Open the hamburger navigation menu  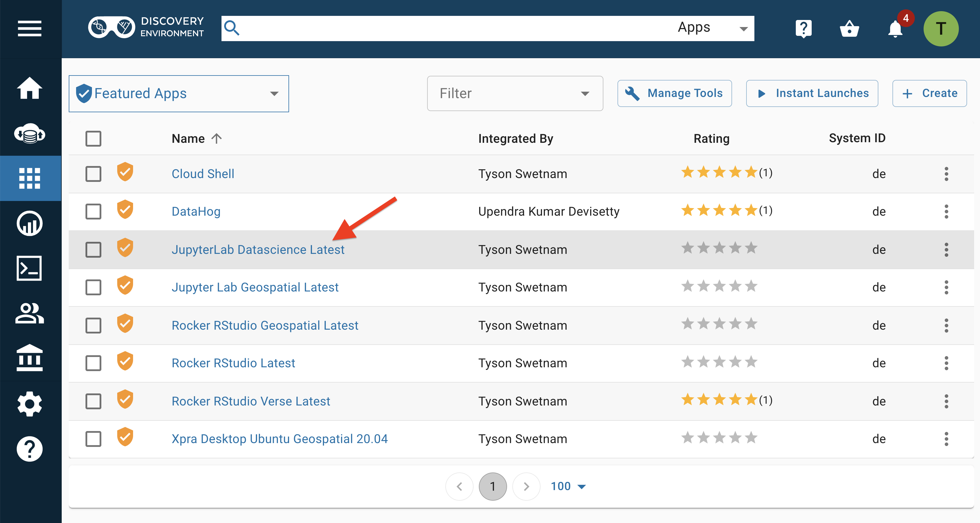[29, 29]
